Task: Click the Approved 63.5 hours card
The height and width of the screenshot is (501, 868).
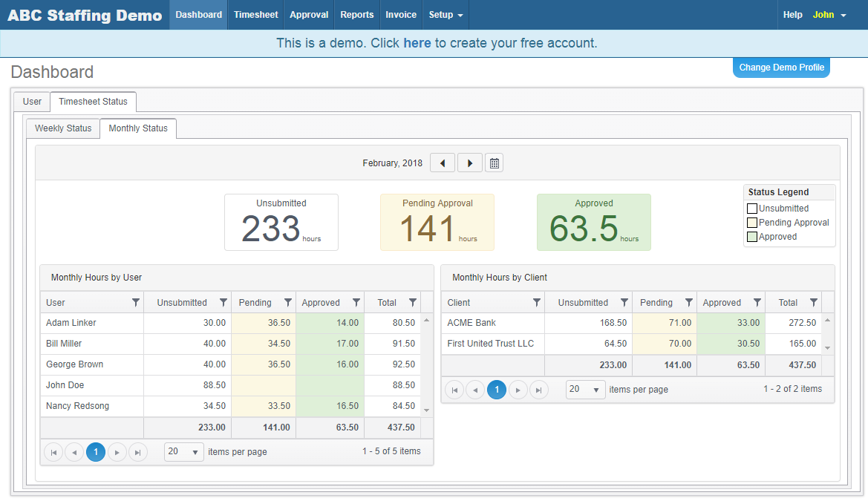Action: (x=594, y=222)
